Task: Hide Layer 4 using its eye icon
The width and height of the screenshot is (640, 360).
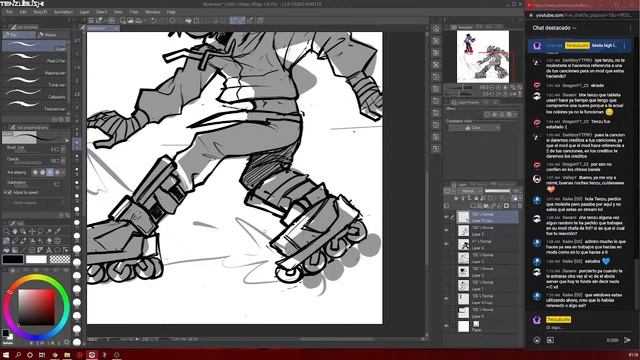Action: 446,244
